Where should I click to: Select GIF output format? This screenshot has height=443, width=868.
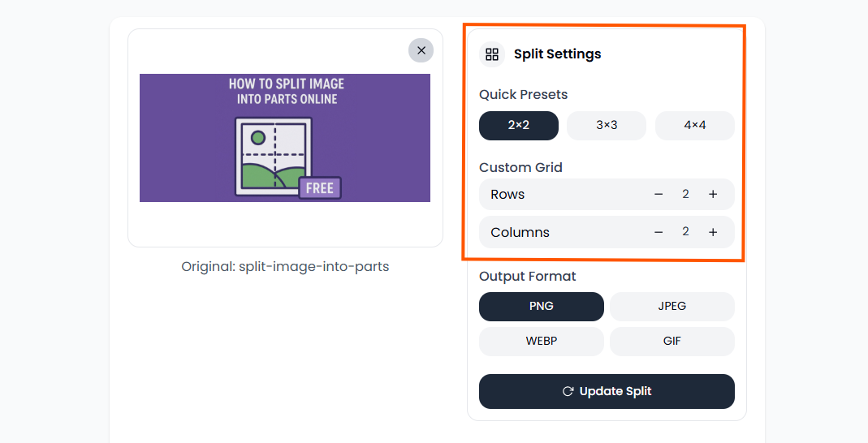click(x=672, y=342)
